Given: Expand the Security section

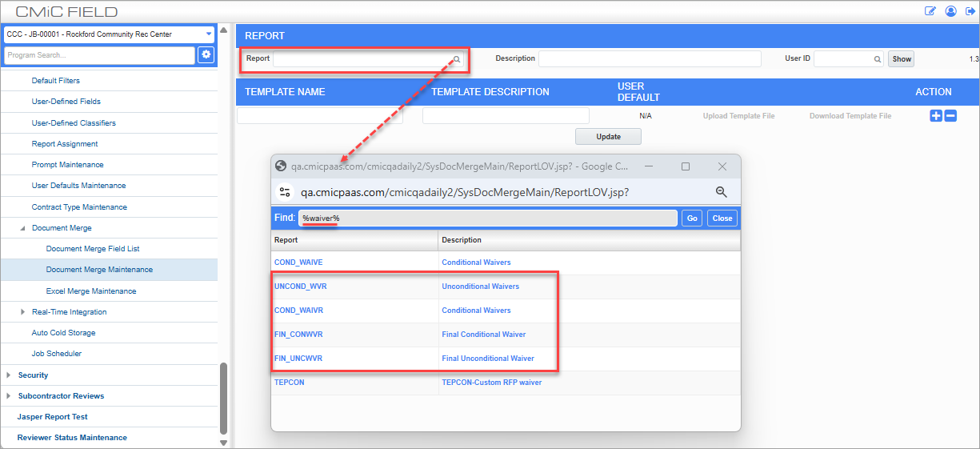Looking at the screenshot, I should [8, 375].
